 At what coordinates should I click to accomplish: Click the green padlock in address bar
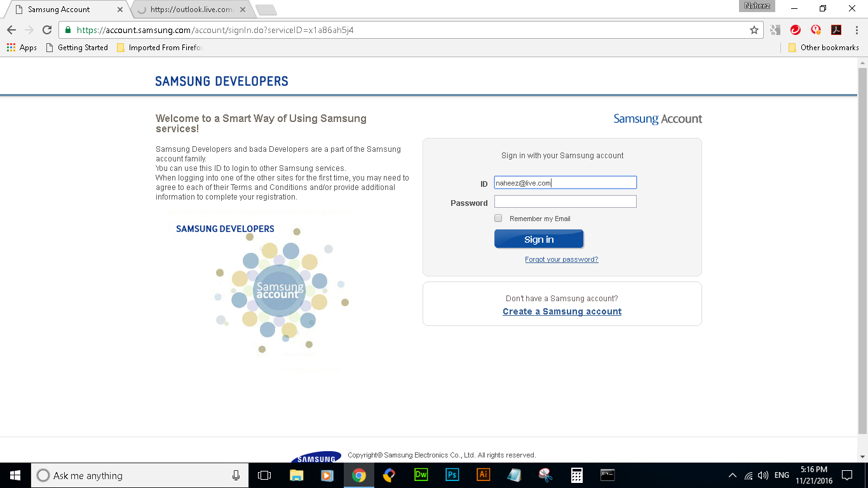tap(69, 30)
